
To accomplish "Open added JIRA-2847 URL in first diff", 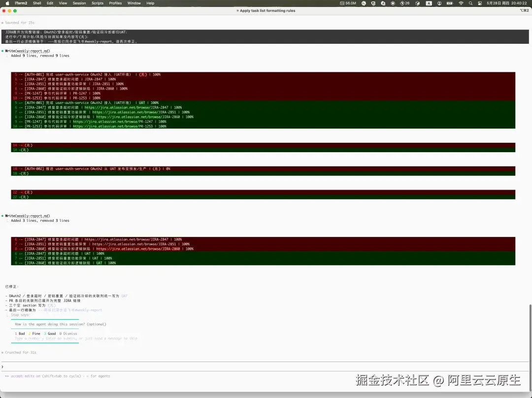I will [x=126, y=107].
